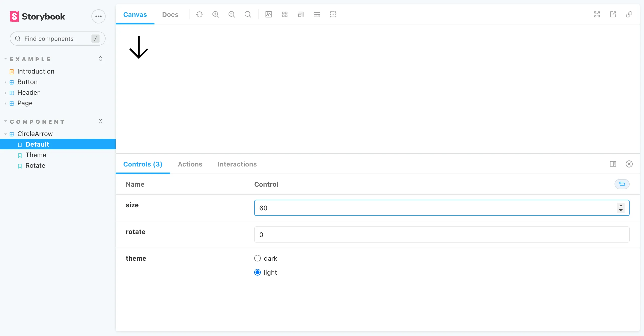Select the light theme radio button
This screenshot has height=336, width=644.
(257, 272)
